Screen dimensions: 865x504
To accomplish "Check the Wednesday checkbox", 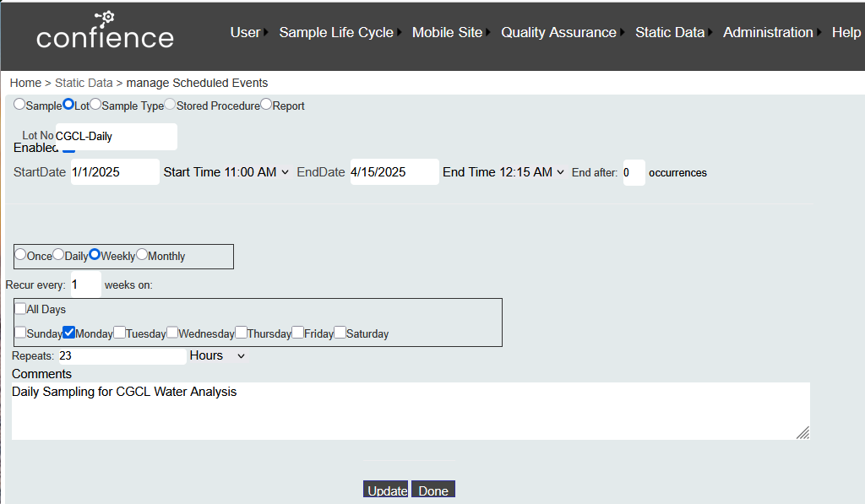I will tap(172, 333).
